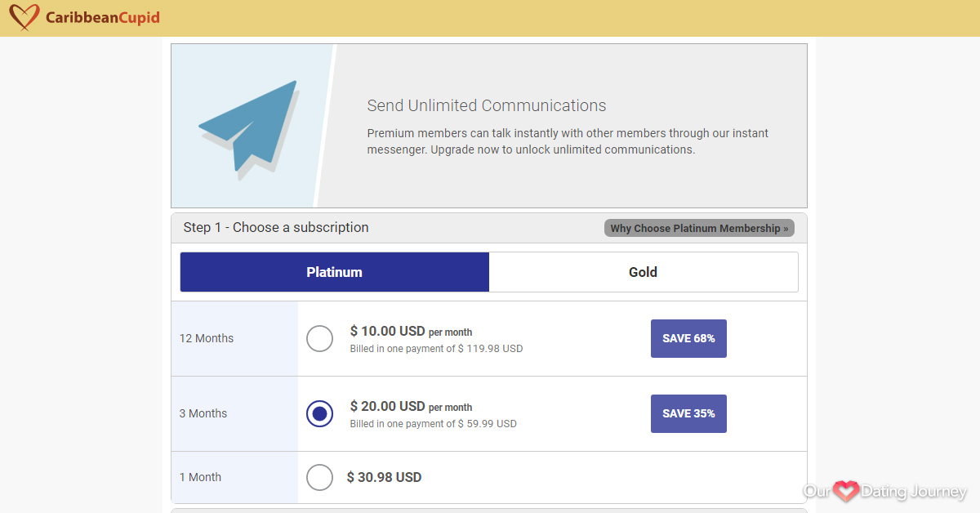
Task: Click the CaribbeanCupid brand name text
Action: click(x=103, y=17)
